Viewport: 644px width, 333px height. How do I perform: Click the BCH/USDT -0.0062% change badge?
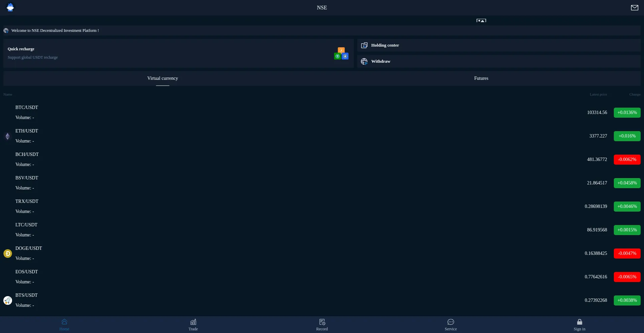tap(627, 160)
